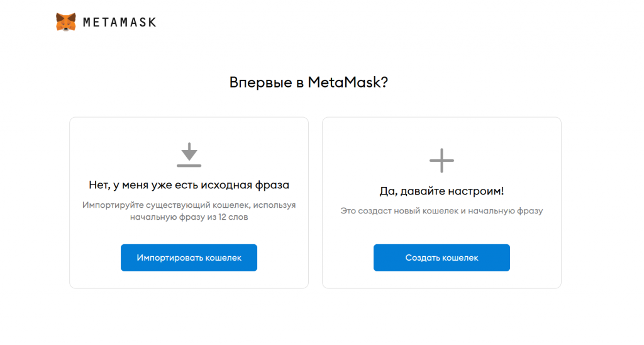Click blank page area below the wallet cards
644x345 pixels.
(314, 318)
